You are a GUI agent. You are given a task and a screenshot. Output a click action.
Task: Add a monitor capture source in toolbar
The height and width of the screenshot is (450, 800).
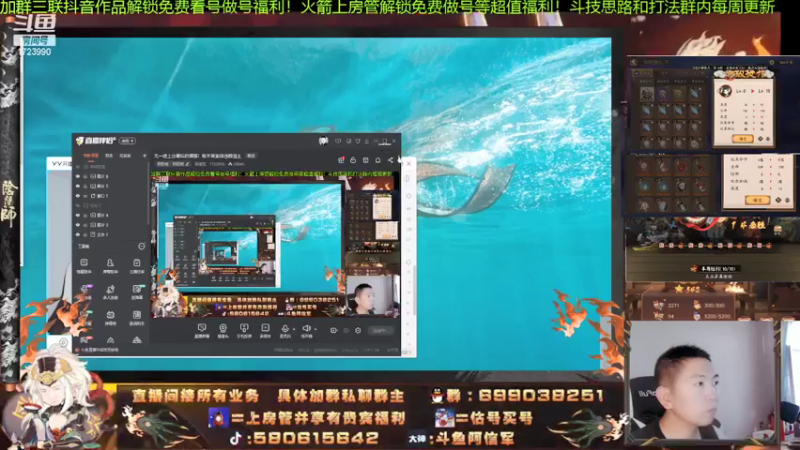tap(202, 331)
